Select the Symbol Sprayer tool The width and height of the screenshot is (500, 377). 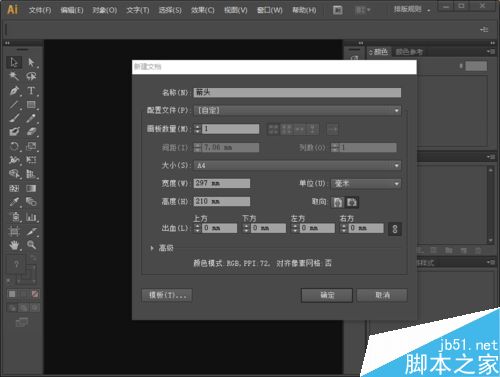pos(14,217)
